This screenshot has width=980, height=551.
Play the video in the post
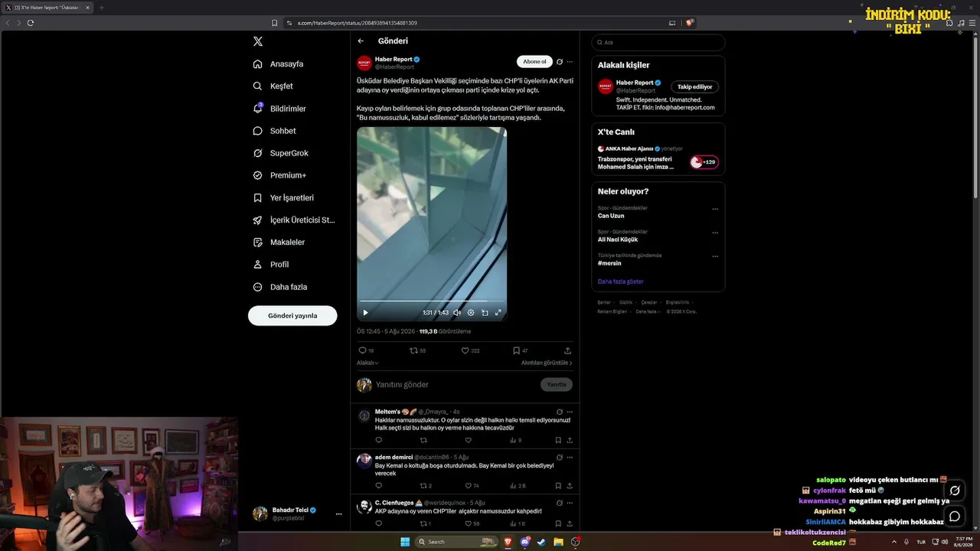pyautogui.click(x=365, y=312)
